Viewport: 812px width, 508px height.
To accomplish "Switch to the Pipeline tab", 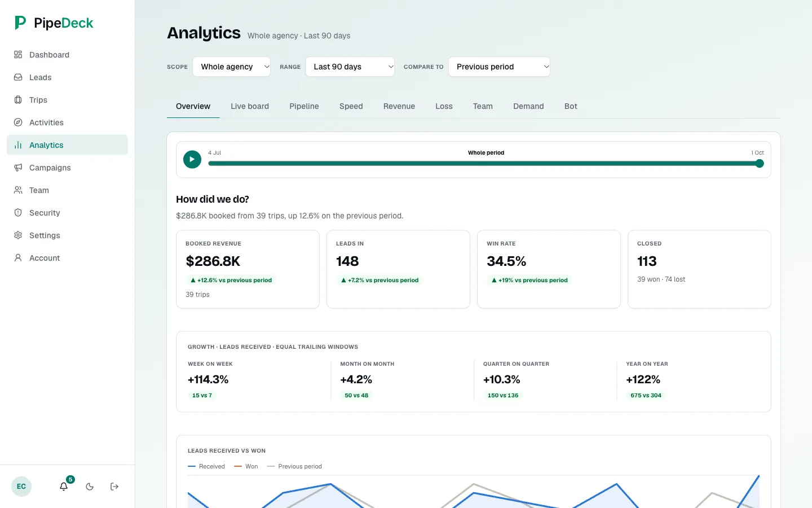I will (304, 106).
